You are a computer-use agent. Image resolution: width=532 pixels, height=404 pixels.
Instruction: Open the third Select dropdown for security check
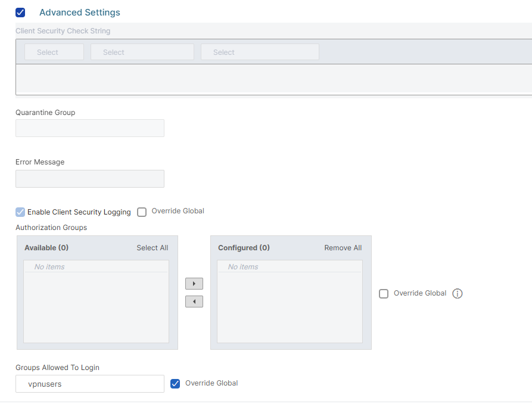(x=260, y=52)
